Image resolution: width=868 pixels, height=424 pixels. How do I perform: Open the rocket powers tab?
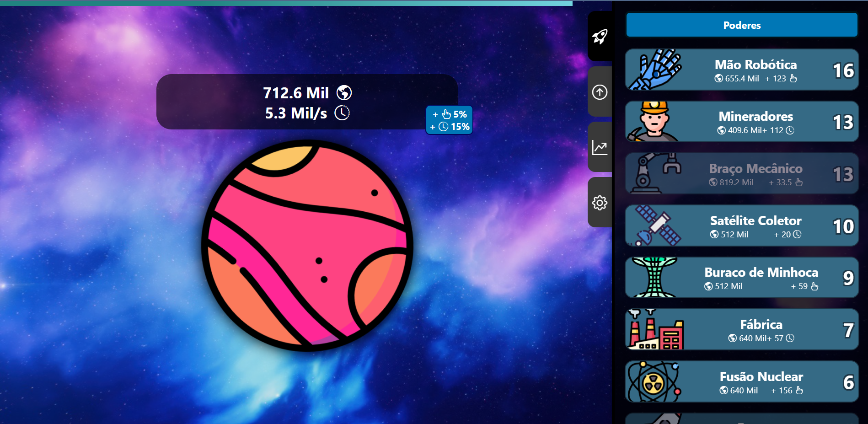coord(600,36)
